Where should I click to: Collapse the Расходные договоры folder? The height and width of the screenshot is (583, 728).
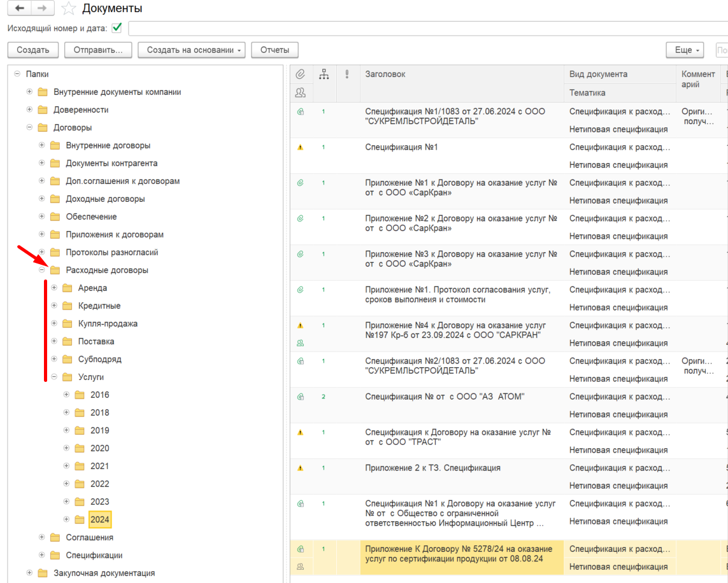click(x=42, y=270)
